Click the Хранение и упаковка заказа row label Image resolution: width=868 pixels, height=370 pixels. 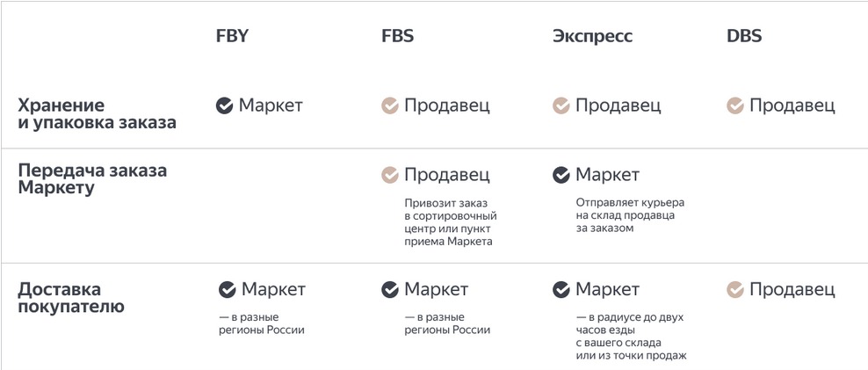point(97,114)
